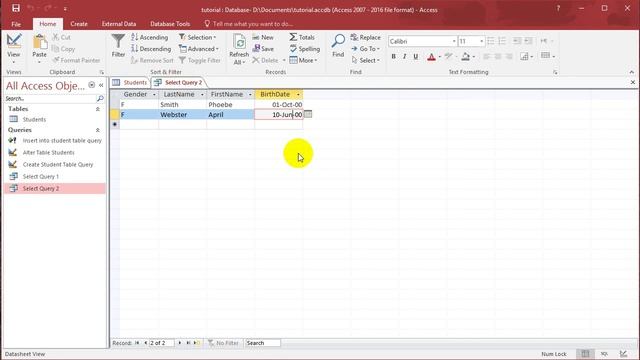Click the 01-Oct-00 birth date cell
This screenshot has height=360, width=640.
coord(279,104)
